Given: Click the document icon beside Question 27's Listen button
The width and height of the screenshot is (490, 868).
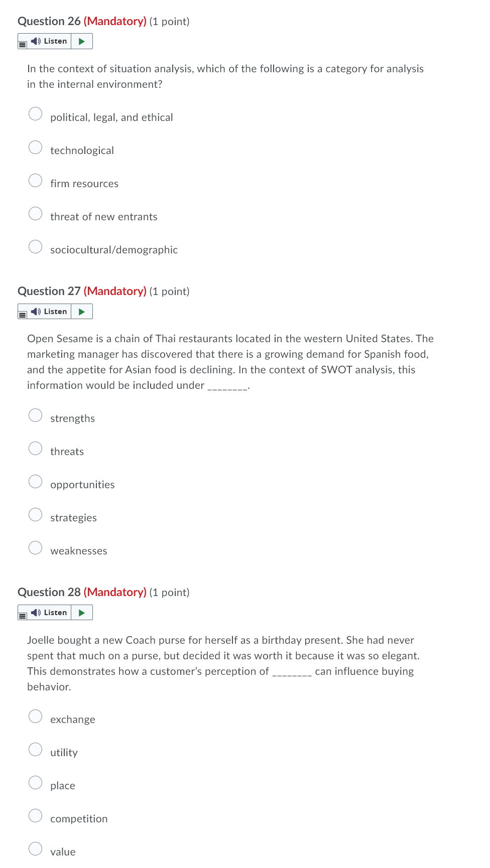Looking at the screenshot, I should pyautogui.click(x=22, y=315).
